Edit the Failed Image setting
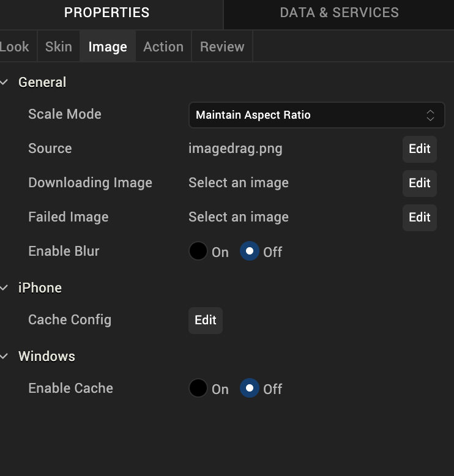 [x=419, y=217]
